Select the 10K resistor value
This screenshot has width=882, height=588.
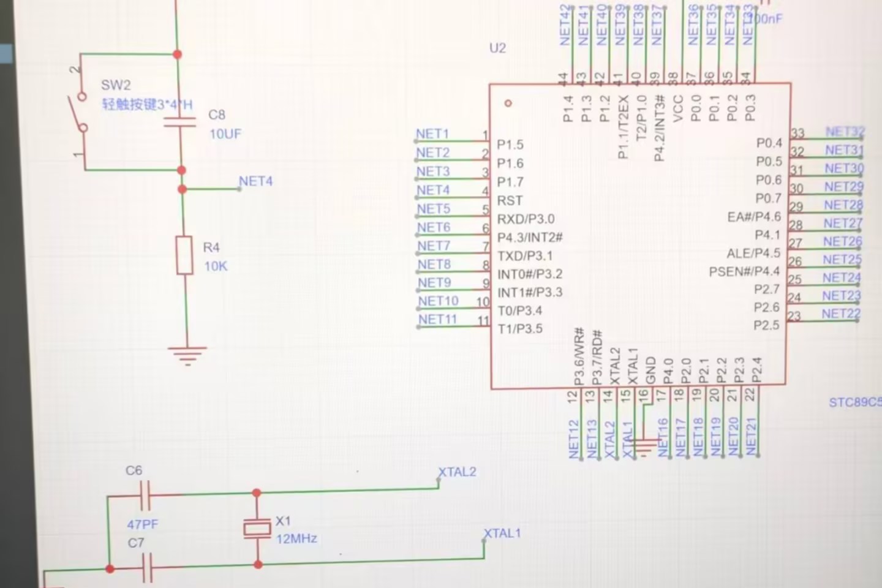point(216,266)
